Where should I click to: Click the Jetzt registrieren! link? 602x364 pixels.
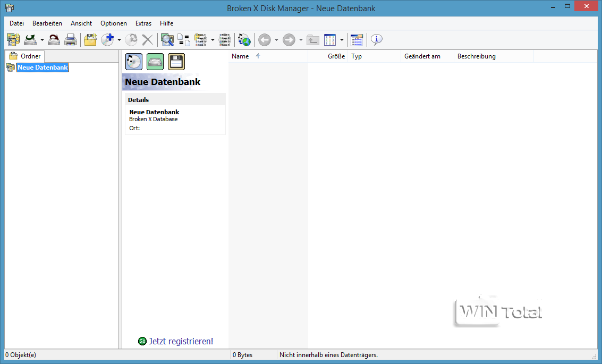pyautogui.click(x=181, y=341)
